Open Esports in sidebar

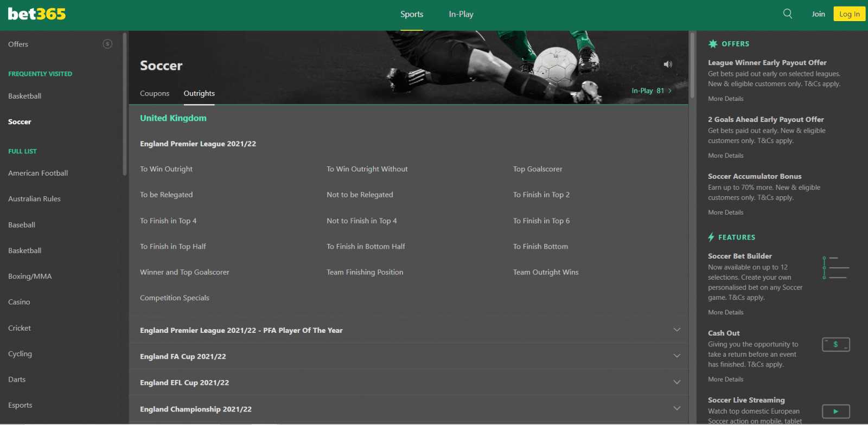pos(20,405)
